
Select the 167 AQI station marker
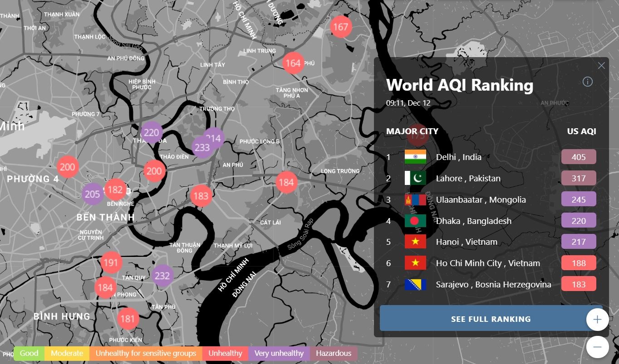click(x=340, y=27)
